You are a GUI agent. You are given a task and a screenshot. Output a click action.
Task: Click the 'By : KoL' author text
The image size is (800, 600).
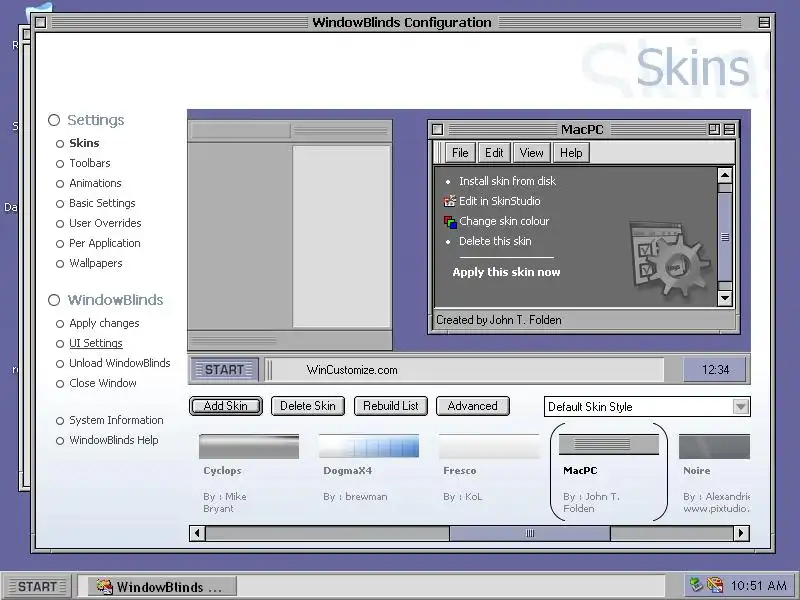[x=462, y=496]
